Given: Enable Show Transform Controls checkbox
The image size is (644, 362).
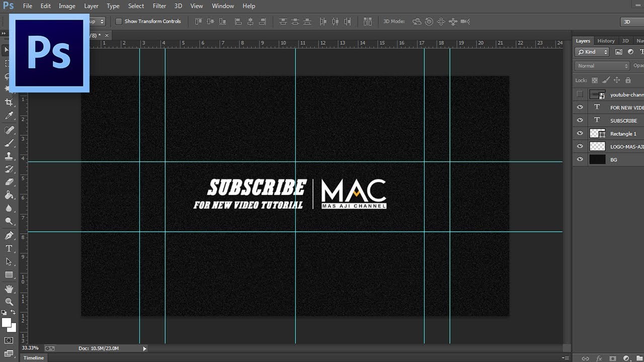Looking at the screenshot, I should coord(119,21).
